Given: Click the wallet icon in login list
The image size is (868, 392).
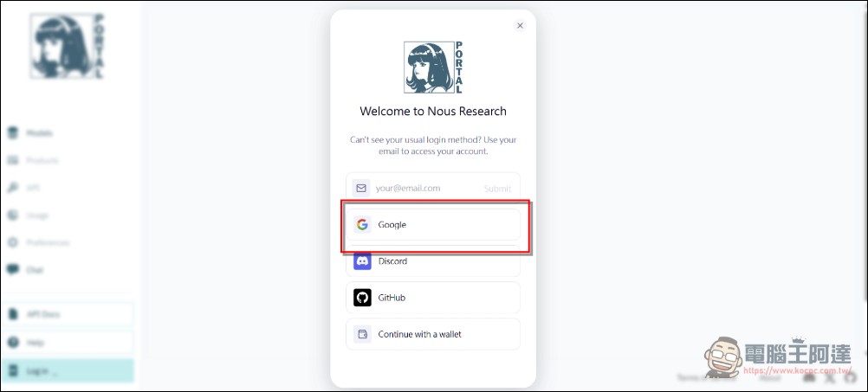Looking at the screenshot, I should coord(362,334).
